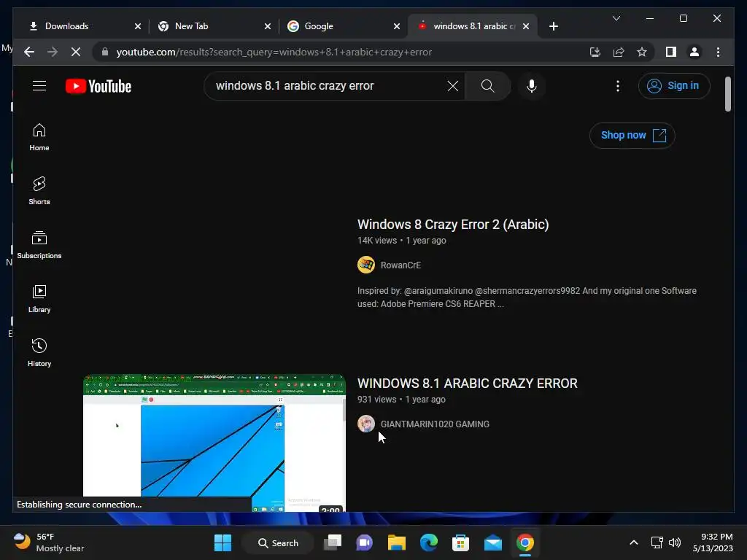Start voice search with the microphone
Image resolution: width=747 pixels, height=560 pixels.
[532, 86]
